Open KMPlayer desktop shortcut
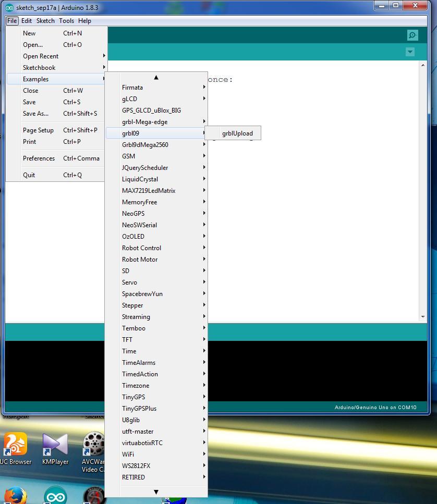The height and width of the screenshot is (504, 437). click(x=55, y=449)
